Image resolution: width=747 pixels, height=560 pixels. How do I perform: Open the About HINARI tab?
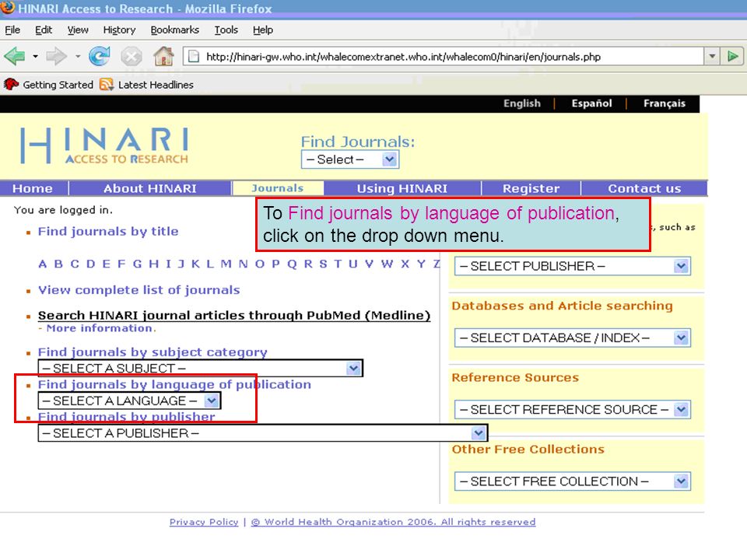149,188
